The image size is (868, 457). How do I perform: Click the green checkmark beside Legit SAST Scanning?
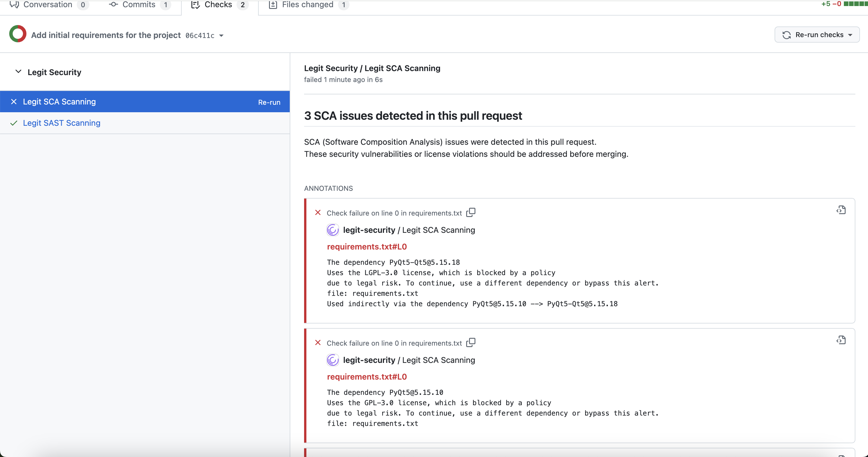click(x=14, y=123)
